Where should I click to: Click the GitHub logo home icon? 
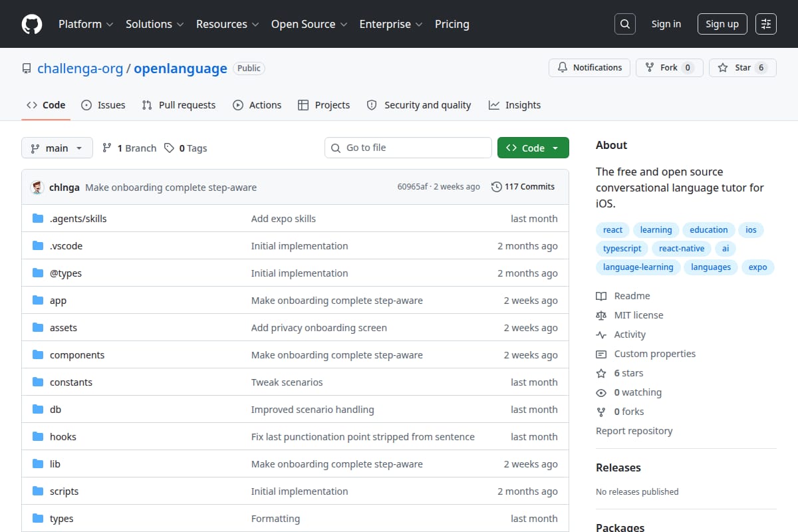32,24
